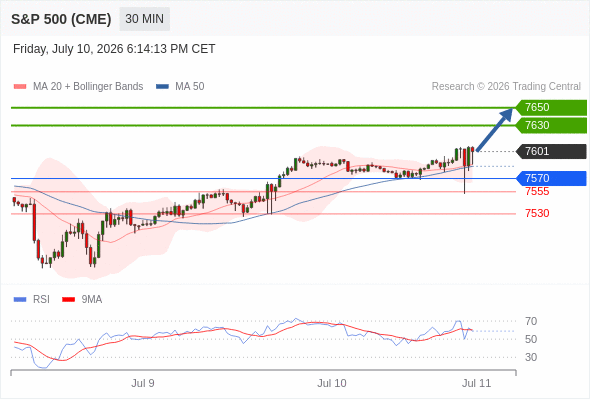Click the Research Trading Central copyright text
590x400 pixels.
[x=506, y=87]
